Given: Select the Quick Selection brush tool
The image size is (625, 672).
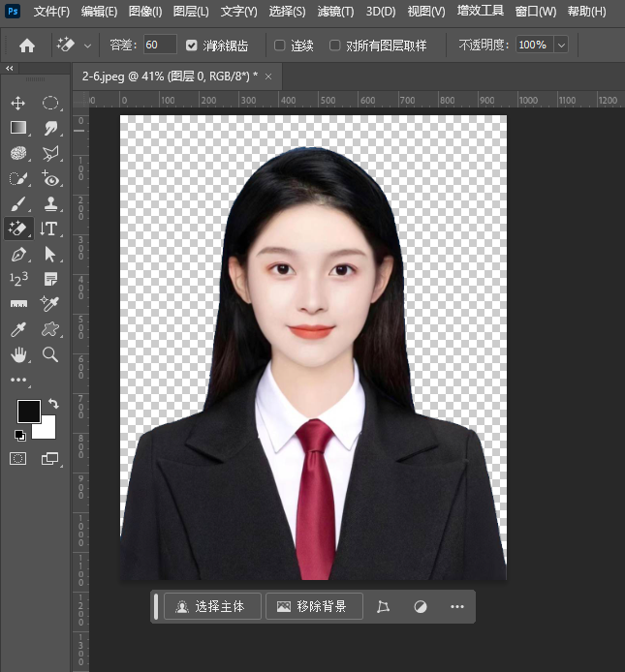Looking at the screenshot, I should tap(18, 178).
